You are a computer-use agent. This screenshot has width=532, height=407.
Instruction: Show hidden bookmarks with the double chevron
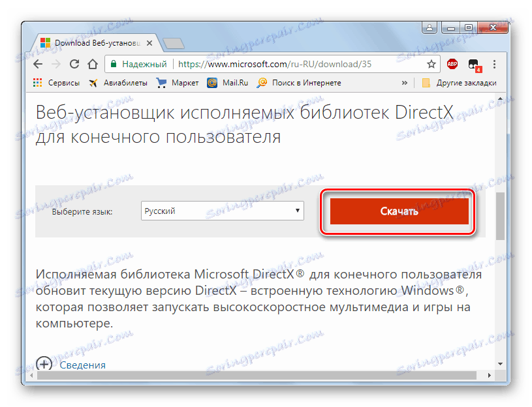[x=405, y=83]
